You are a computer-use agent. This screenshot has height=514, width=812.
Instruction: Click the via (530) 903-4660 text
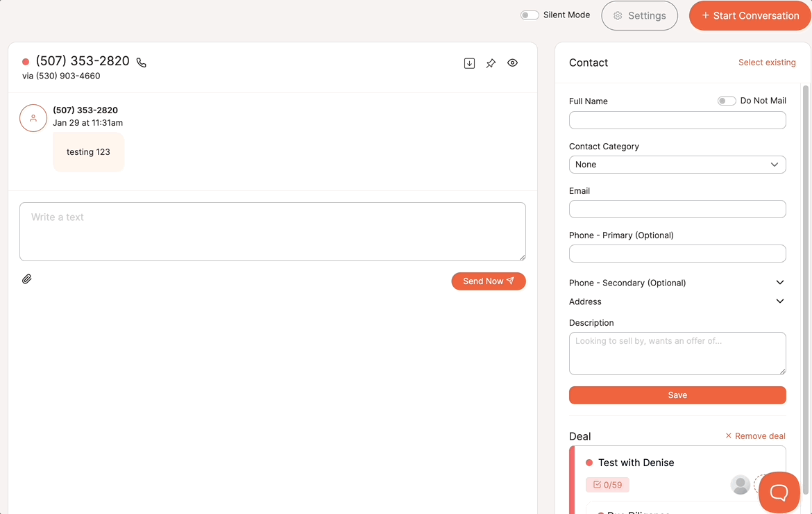(61, 76)
